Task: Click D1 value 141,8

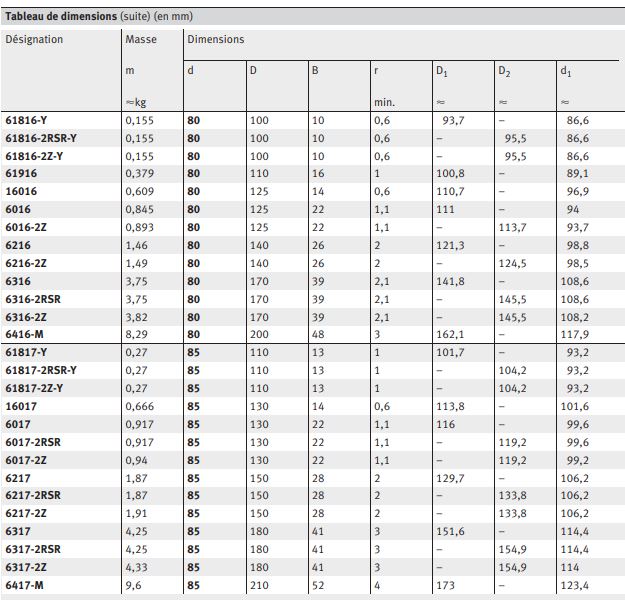Action: 450,281
